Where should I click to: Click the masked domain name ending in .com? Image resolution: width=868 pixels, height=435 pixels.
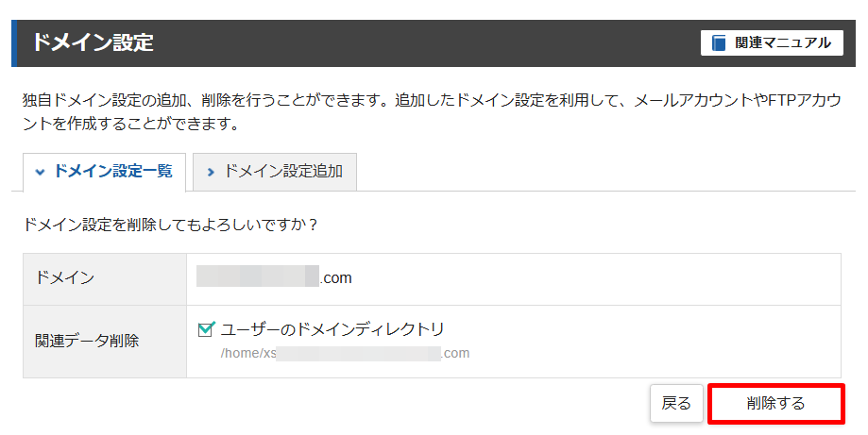coord(274,278)
